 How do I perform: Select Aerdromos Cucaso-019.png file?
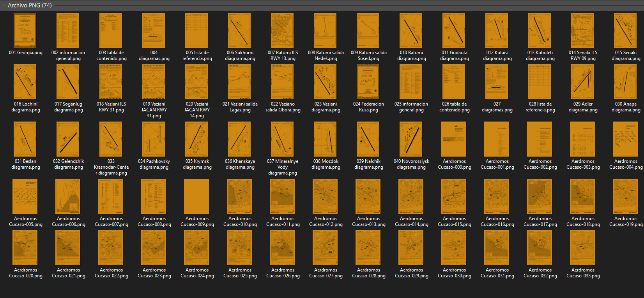(x=625, y=196)
